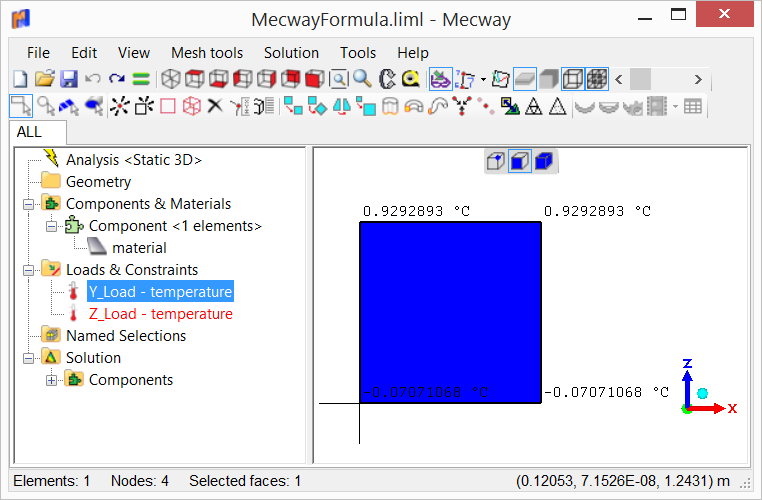Select the ALL tab
This screenshot has width=762, height=500.
click(37, 132)
